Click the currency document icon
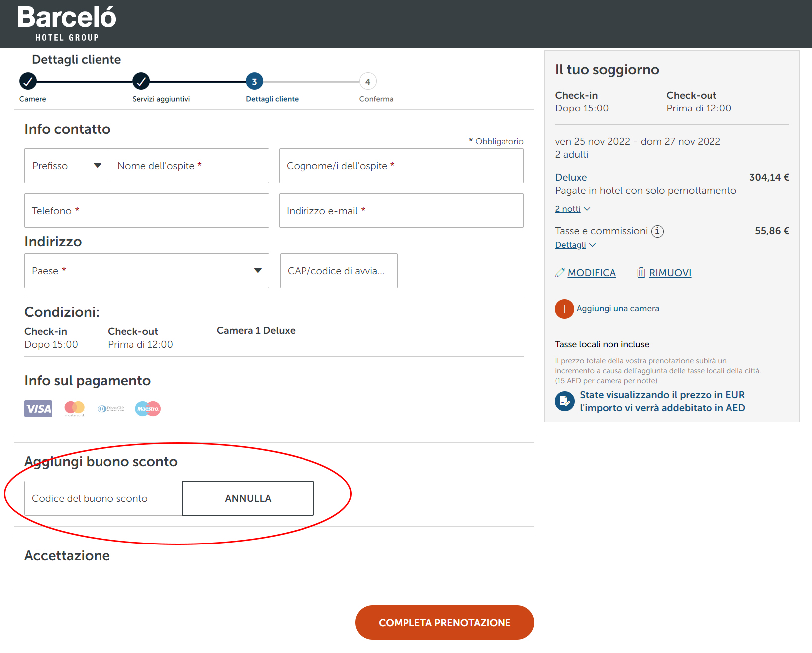The width and height of the screenshot is (812, 653). pyautogui.click(x=565, y=401)
